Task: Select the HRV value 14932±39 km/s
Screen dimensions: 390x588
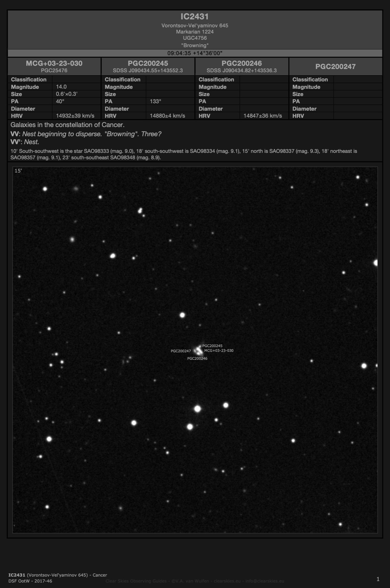Action: pyautogui.click(x=75, y=116)
